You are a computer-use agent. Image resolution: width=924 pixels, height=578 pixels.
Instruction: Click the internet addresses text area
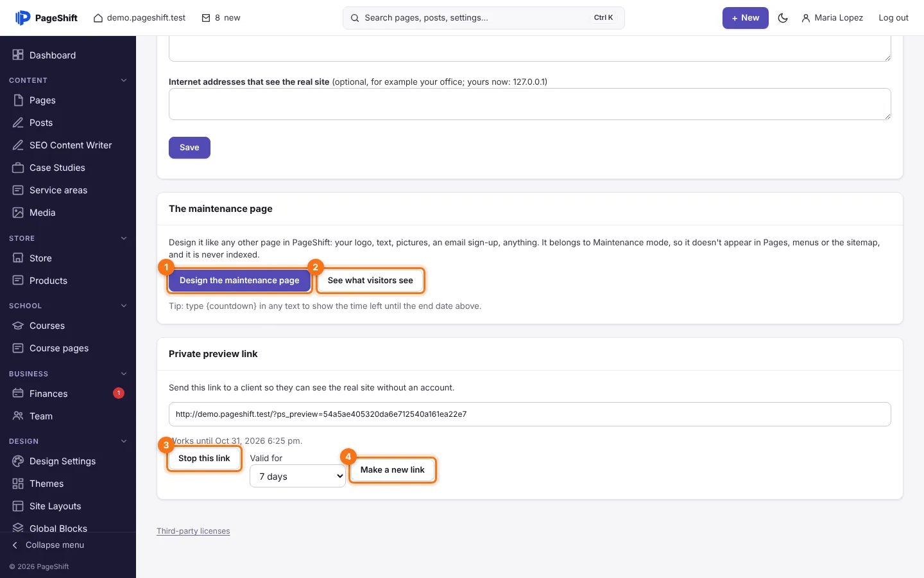click(x=530, y=104)
